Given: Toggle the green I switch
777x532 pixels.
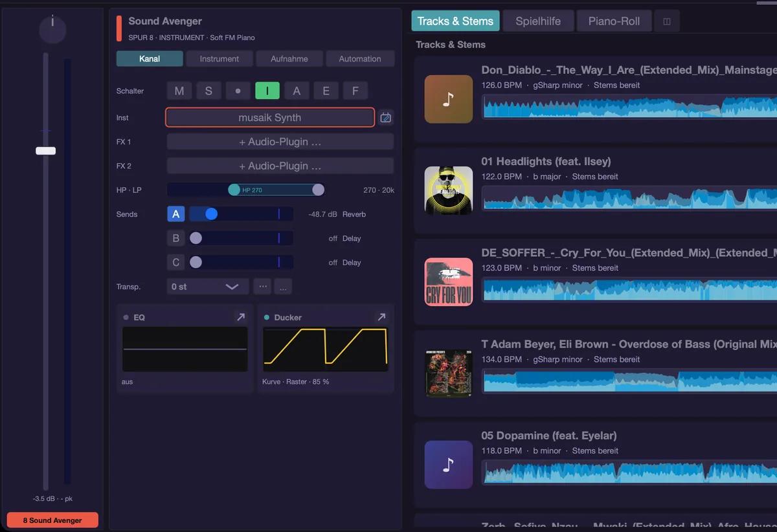Looking at the screenshot, I should 267,91.
